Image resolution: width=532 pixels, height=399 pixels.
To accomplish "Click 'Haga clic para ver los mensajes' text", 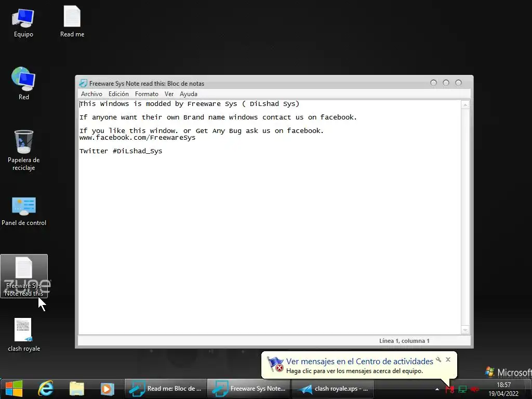I will click(354, 371).
